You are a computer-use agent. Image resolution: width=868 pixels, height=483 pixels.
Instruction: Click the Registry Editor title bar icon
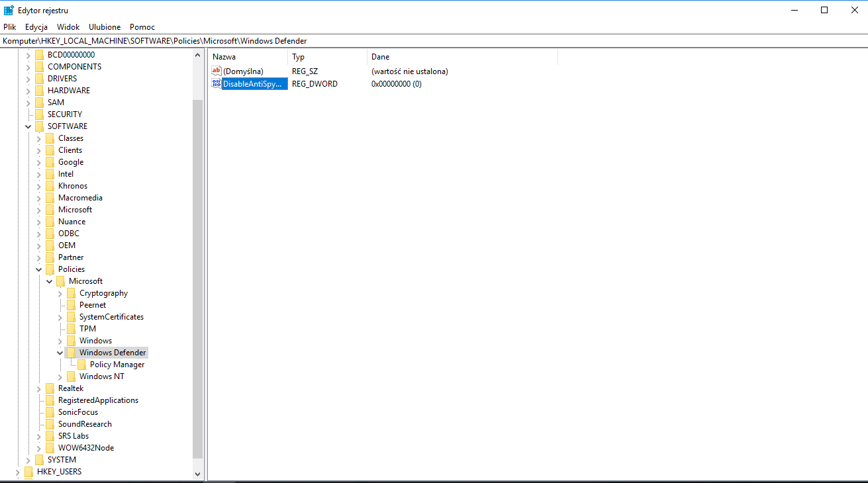9,10
